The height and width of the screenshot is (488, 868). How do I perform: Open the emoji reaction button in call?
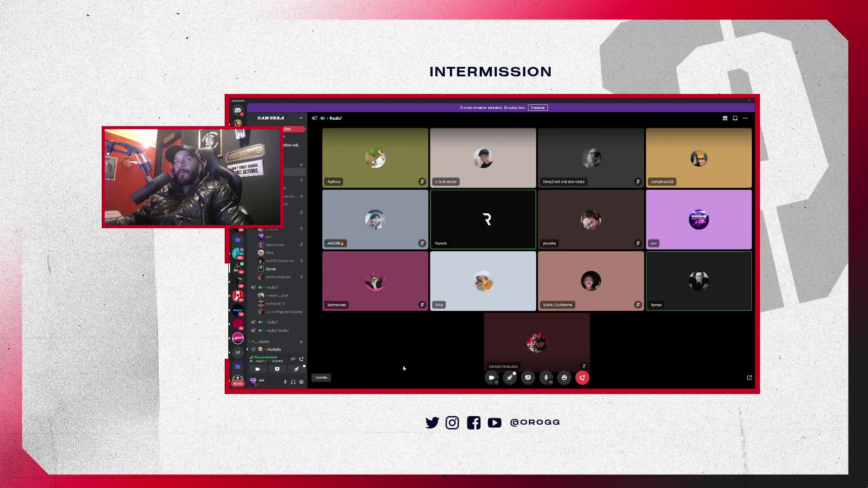[x=564, y=378]
